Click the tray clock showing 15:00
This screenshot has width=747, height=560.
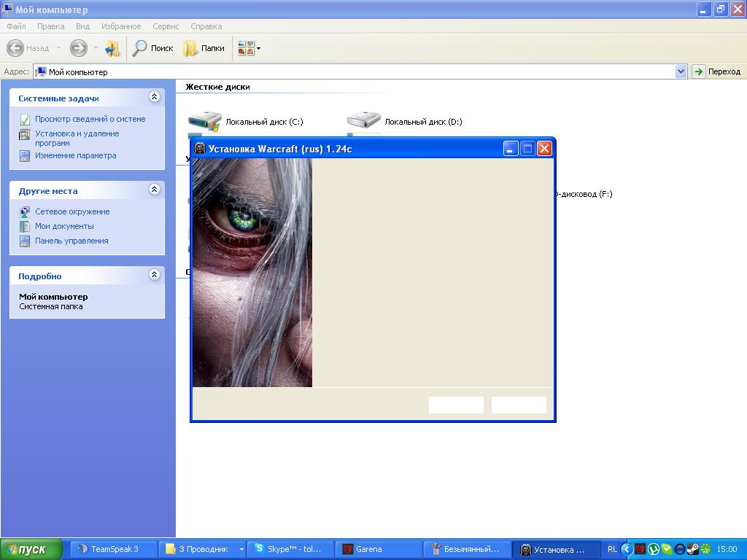[727, 550]
